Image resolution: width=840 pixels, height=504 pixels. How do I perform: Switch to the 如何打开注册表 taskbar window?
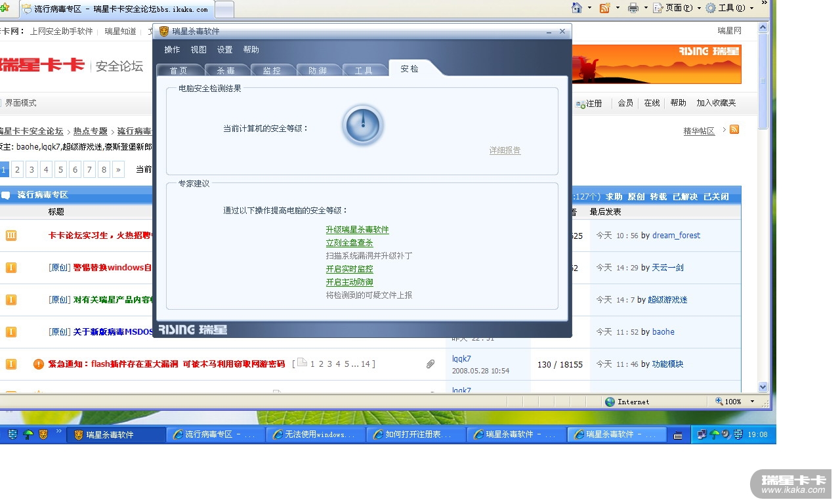point(417,434)
